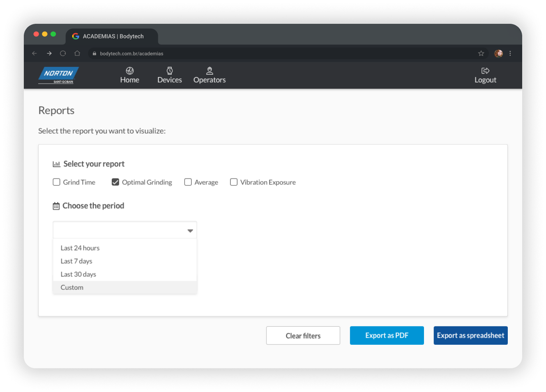
Task: Close the window with red button
Action: click(x=36, y=34)
